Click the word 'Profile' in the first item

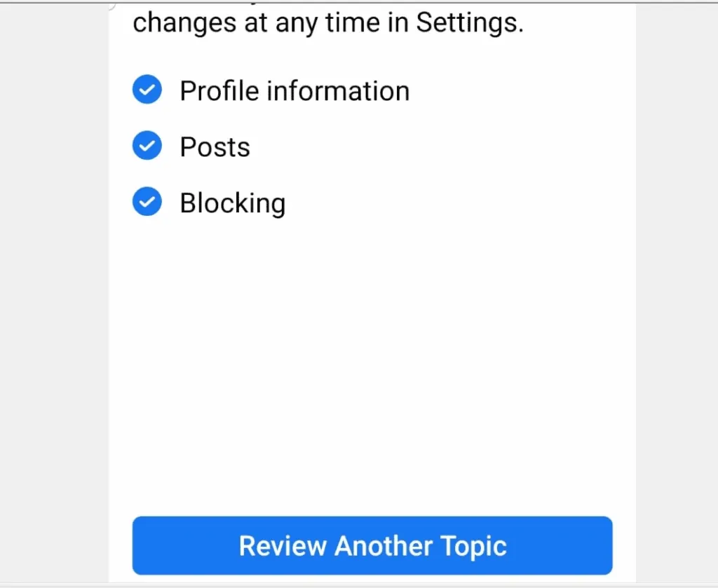[219, 90]
